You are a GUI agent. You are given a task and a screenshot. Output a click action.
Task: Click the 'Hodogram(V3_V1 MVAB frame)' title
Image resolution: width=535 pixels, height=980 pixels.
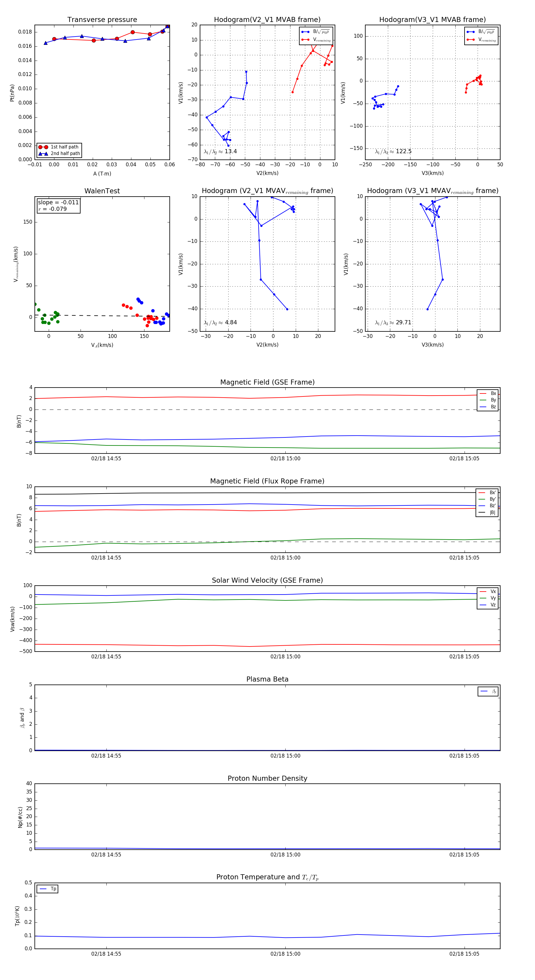(432, 20)
